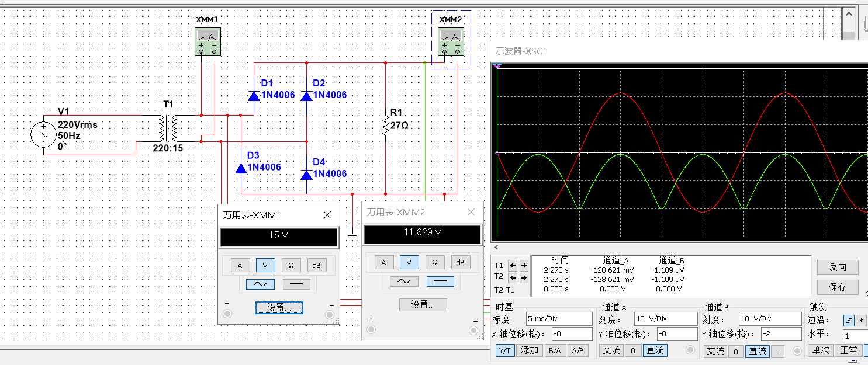
Task: Click the ground symbol on the schematic
Action: pos(352,235)
